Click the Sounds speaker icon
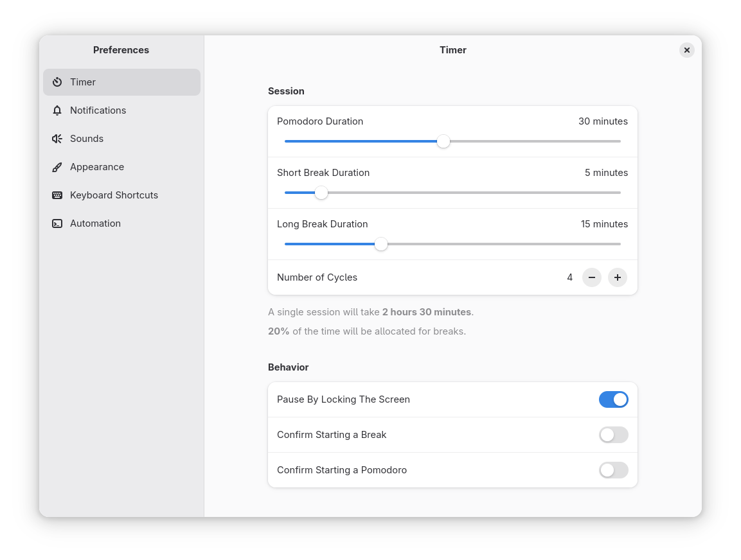Image resolution: width=741 pixels, height=560 pixels. click(x=57, y=139)
